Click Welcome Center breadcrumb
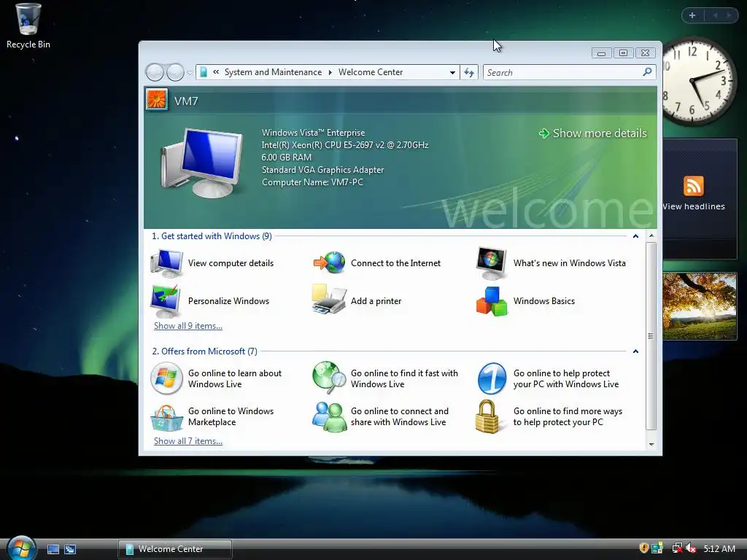Viewport: 747px width, 560px height. tap(371, 72)
